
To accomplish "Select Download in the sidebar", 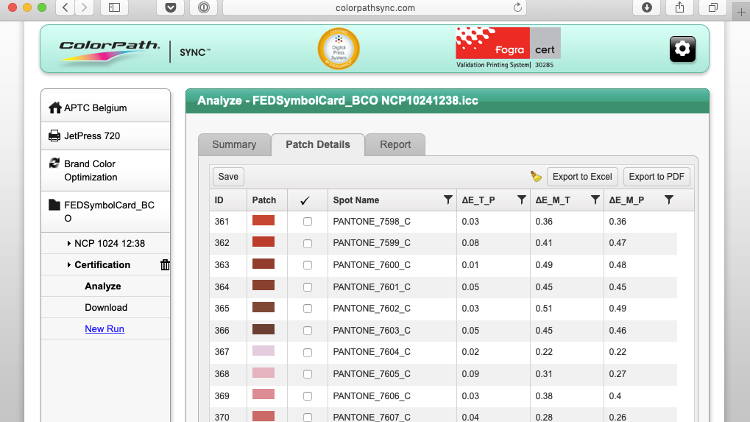I will tap(106, 308).
